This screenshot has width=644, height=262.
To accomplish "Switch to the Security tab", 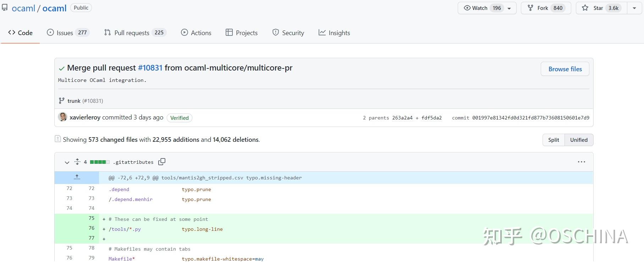I will (288, 33).
